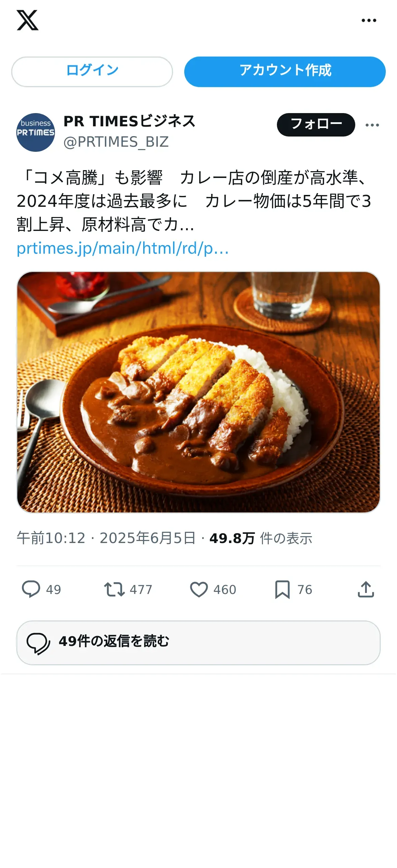The height and width of the screenshot is (868, 397).
Task: Click the repost arrows icon
Action: (114, 589)
